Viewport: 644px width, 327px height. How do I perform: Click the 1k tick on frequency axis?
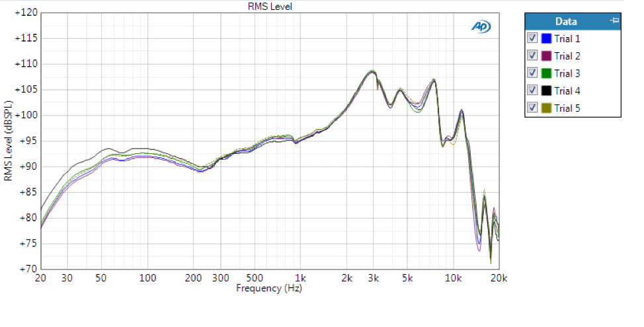[300, 279]
